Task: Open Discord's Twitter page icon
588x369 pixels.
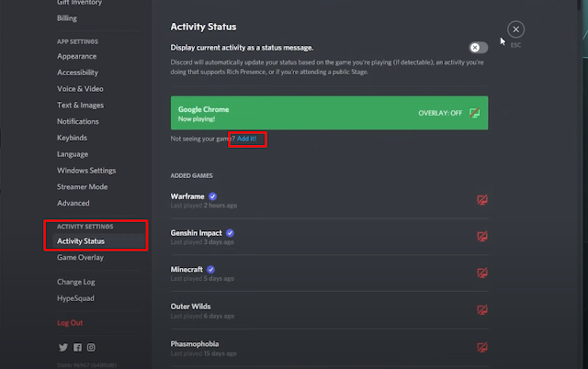Action: (x=63, y=347)
